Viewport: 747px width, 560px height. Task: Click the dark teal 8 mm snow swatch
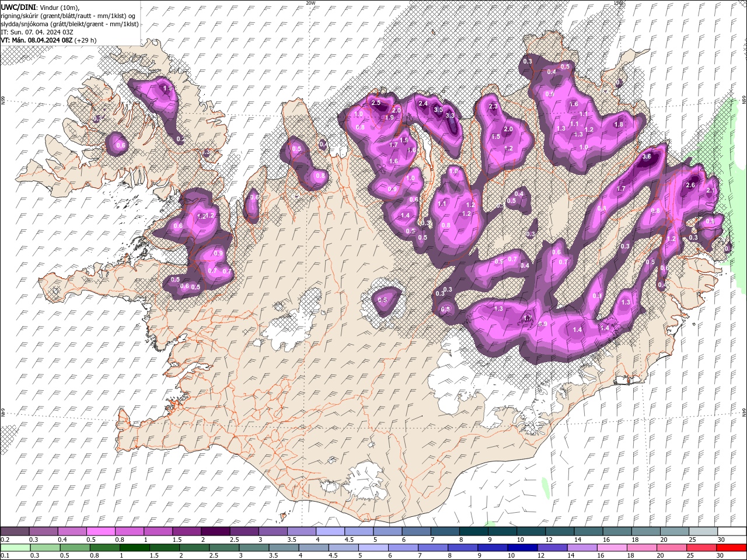[473, 531]
